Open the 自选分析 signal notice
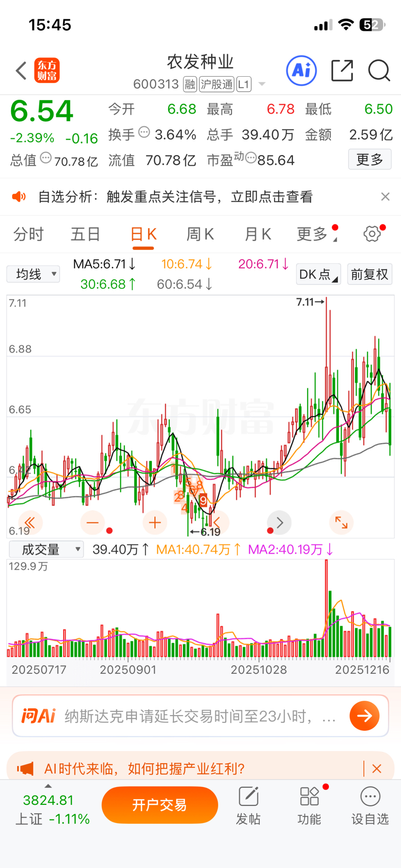The height and width of the screenshot is (868, 401). pos(175,197)
